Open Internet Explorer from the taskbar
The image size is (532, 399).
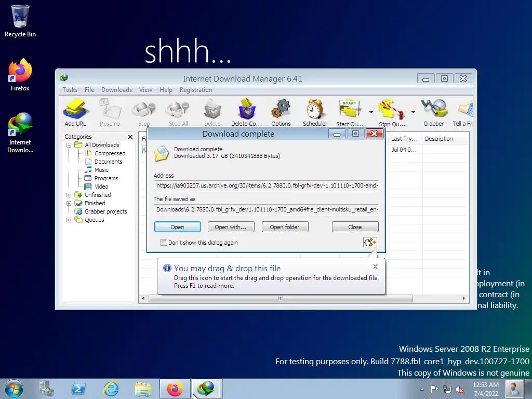tap(111, 389)
